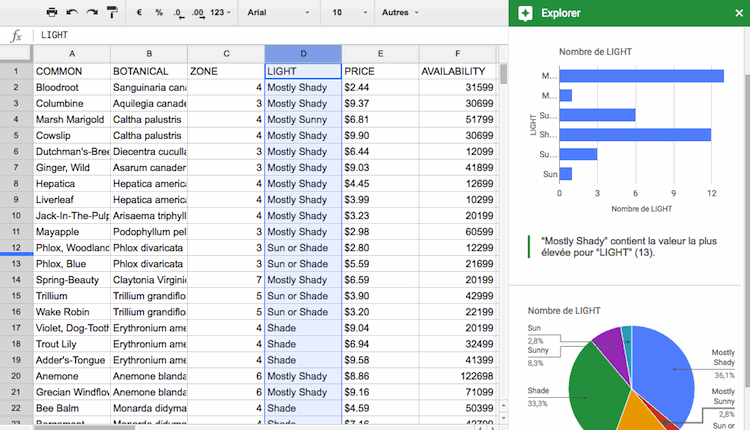Format cells as euro currency
Screen dimensions: 750x430
(139, 13)
